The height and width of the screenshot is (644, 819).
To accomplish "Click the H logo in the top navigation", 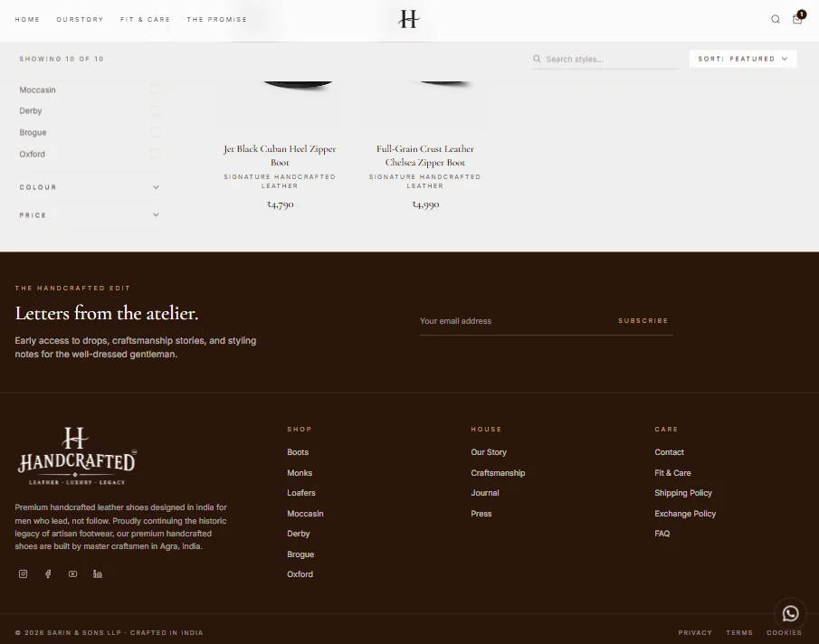I will click(409, 19).
